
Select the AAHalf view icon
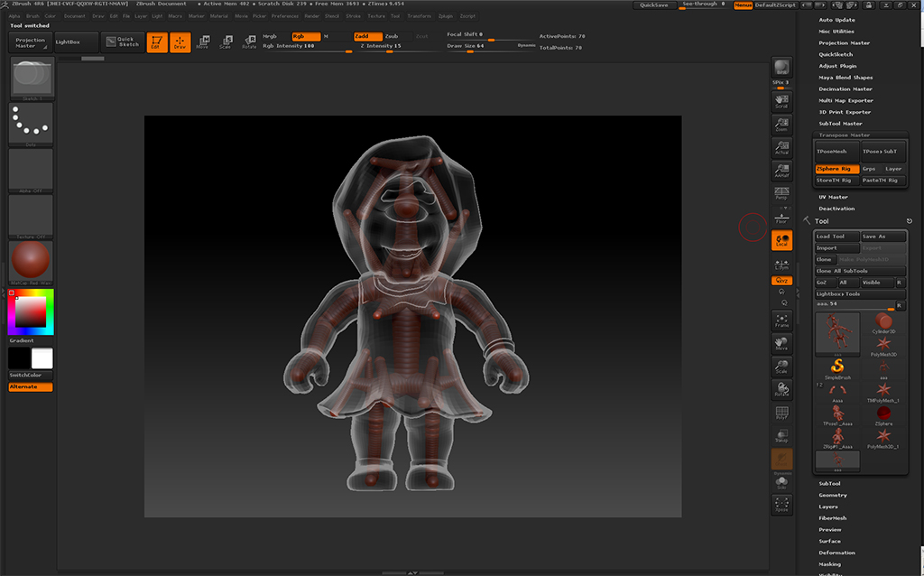point(781,171)
